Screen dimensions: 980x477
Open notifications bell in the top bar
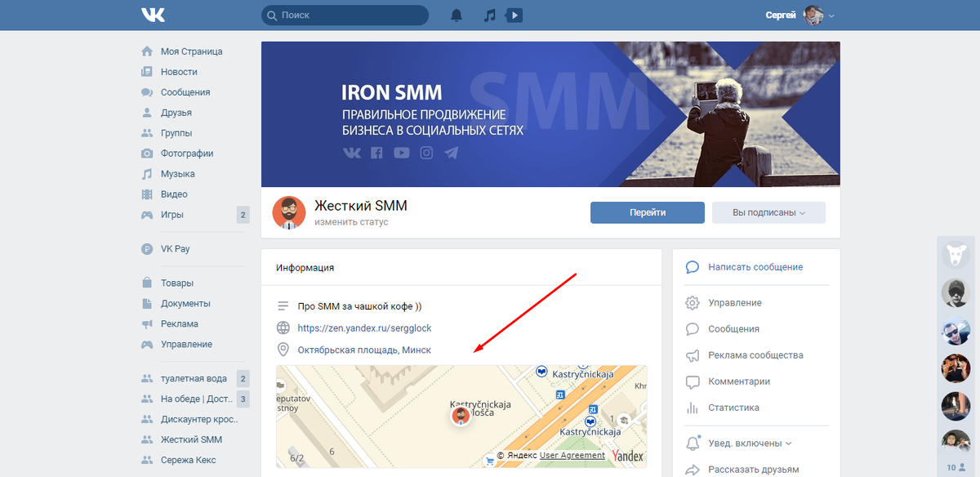pyautogui.click(x=457, y=16)
